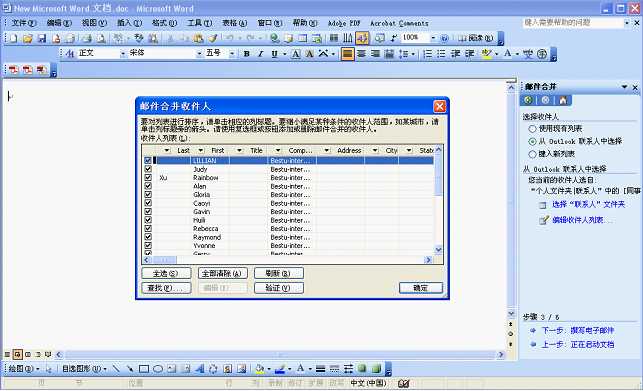Select the 使用现有列表 radio option
643x391 pixels.
[x=532, y=129]
